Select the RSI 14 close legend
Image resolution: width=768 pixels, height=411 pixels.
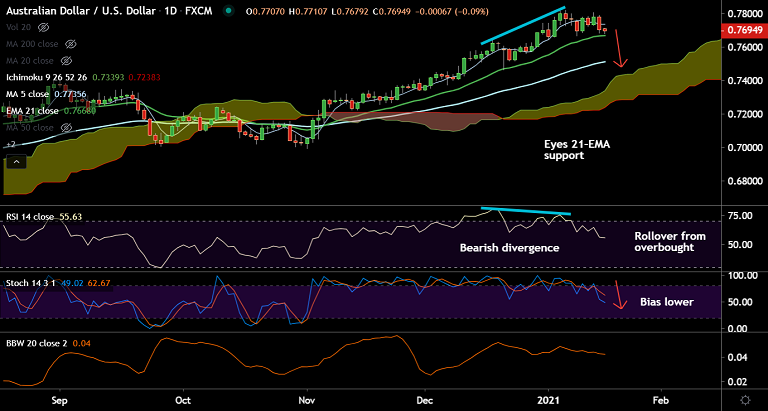pyautogui.click(x=30, y=216)
